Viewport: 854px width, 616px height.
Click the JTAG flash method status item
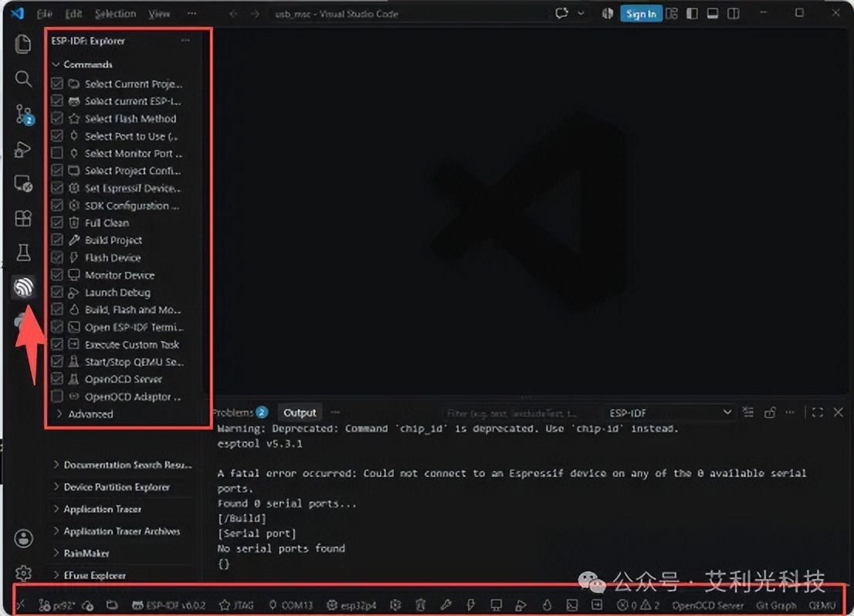[236, 604]
